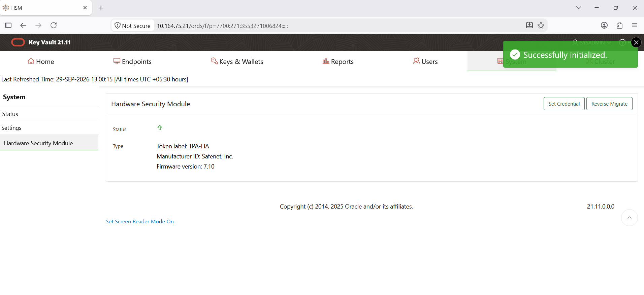Click the Reverse Migrate button

tap(609, 104)
